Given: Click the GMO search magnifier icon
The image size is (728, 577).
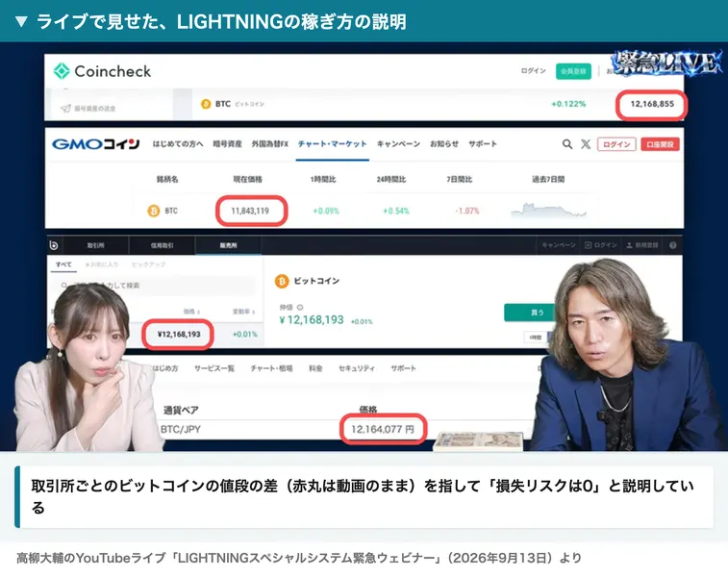Looking at the screenshot, I should [x=566, y=144].
